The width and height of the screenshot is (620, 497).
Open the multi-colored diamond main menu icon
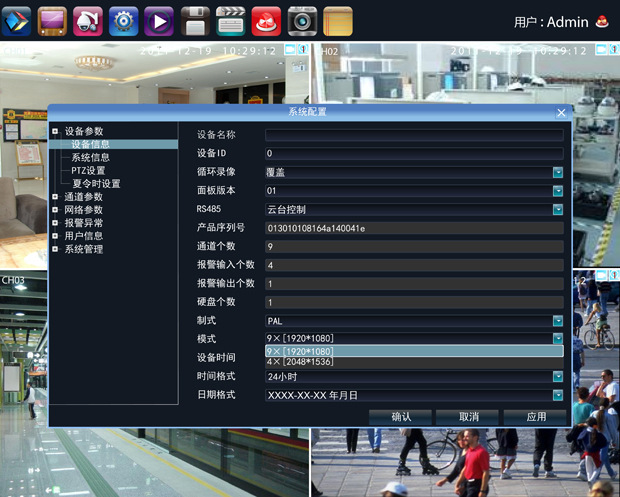coord(16,21)
